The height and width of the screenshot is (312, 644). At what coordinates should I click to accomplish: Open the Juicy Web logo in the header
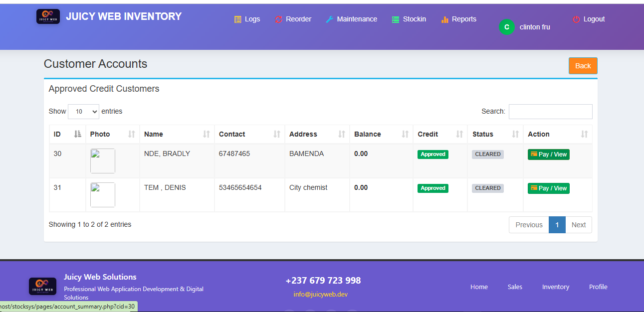point(48,16)
